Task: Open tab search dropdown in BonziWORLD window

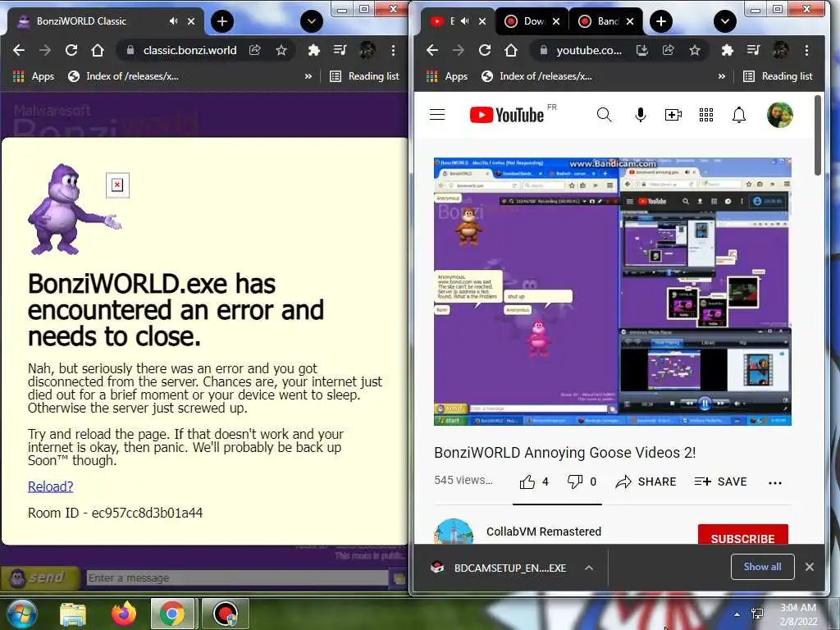Action: [x=311, y=21]
